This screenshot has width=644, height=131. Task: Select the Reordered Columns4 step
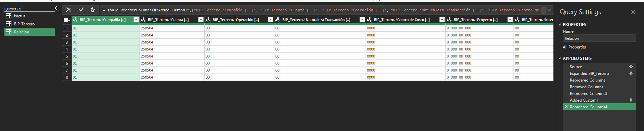pyautogui.click(x=599, y=107)
